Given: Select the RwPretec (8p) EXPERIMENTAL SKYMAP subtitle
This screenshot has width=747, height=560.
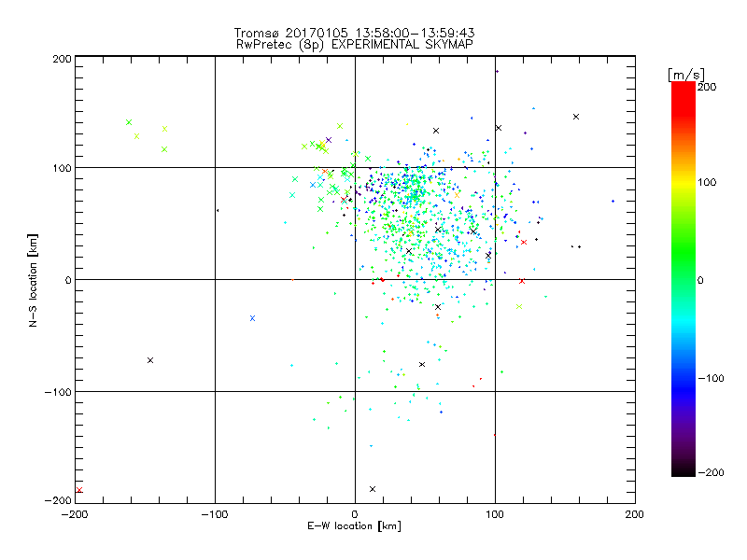Looking at the screenshot, I should click(354, 45).
